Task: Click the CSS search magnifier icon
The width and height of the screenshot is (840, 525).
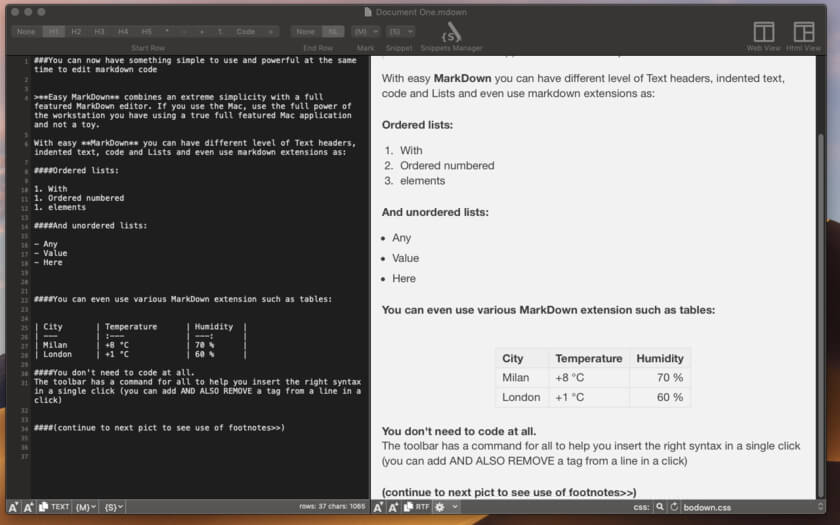Action: [660, 507]
